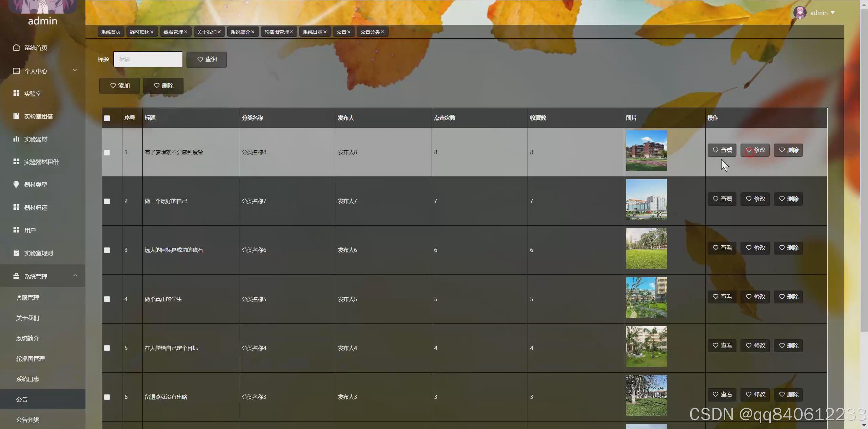
Task: Tick the checkbox for 在大学给自己定个目标
Action: point(107,348)
